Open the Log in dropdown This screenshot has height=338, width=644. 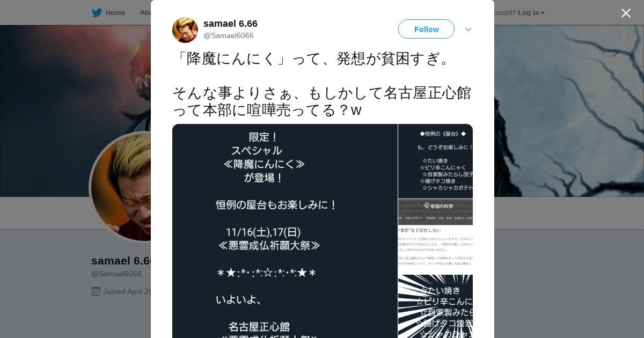tap(531, 13)
